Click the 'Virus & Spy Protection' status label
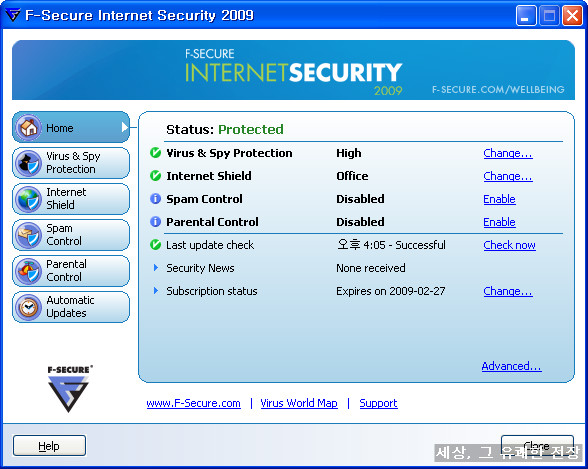The width and height of the screenshot is (588, 469). pos(229,153)
